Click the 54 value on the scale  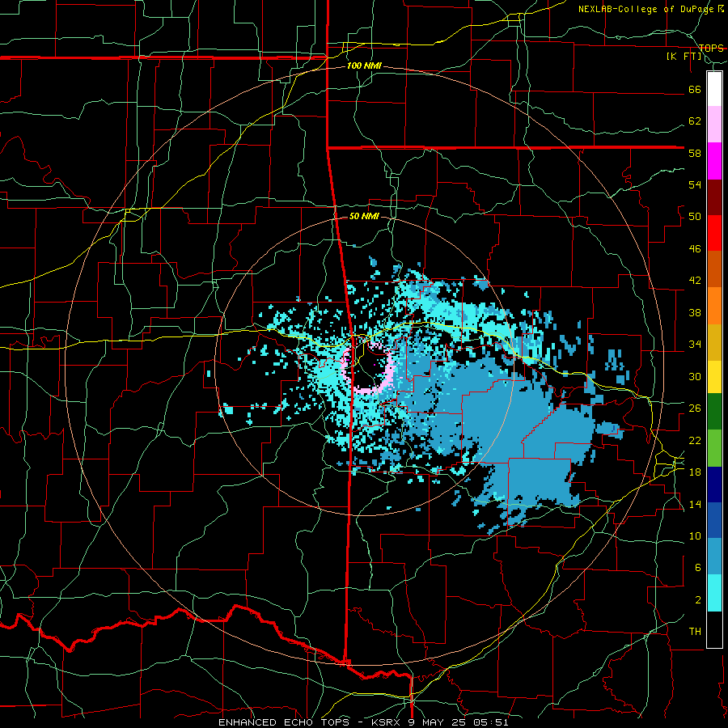coord(695,184)
